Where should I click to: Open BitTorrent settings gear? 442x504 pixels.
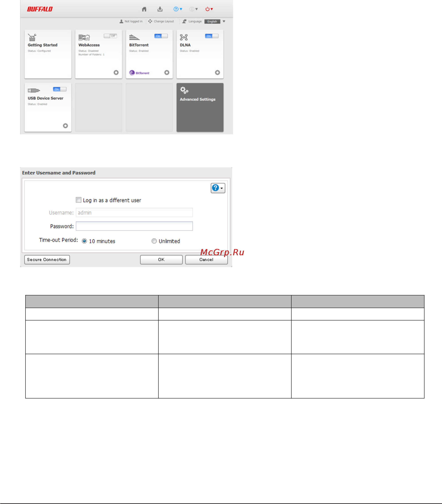tap(167, 72)
